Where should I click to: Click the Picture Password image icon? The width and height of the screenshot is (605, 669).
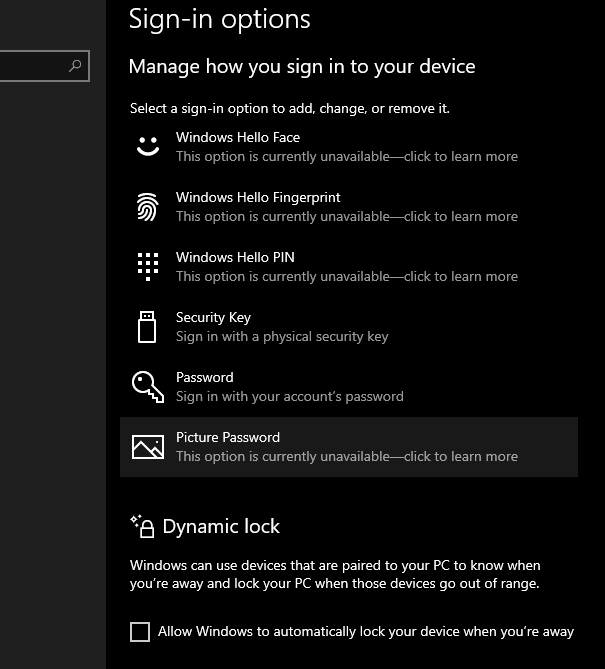pos(148,447)
